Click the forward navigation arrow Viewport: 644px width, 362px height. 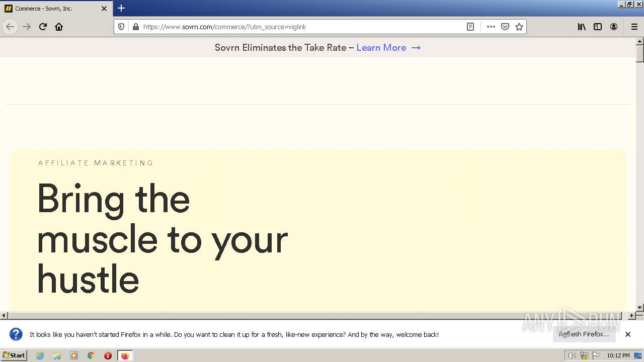[27, 27]
